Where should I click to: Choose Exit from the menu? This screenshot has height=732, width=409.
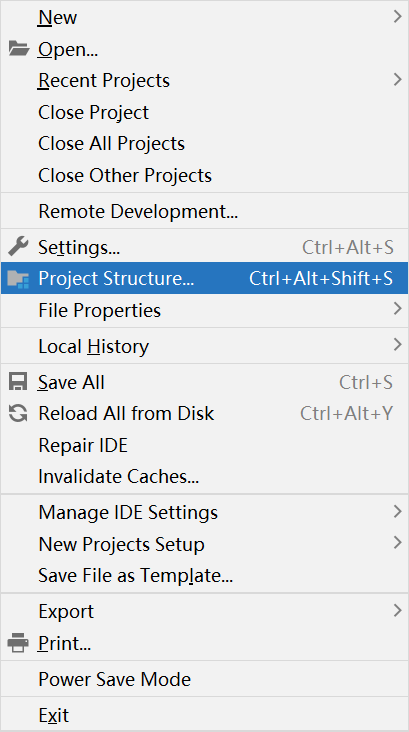(204, 715)
